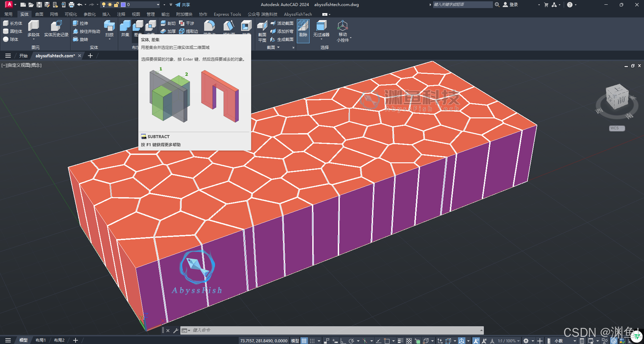Click in the keyword search field
The image size is (644, 344).
tap(462, 5)
